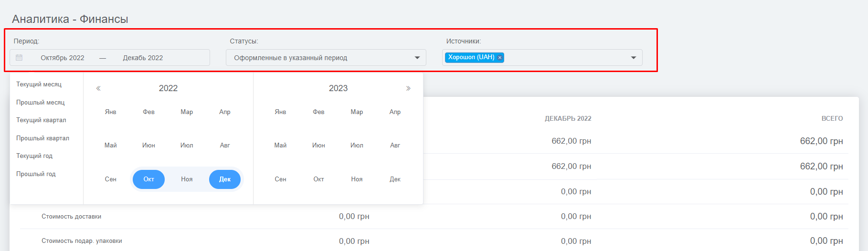Click the end date field Декабь 2022
Viewport: 868px width, 251px height.
point(143,58)
